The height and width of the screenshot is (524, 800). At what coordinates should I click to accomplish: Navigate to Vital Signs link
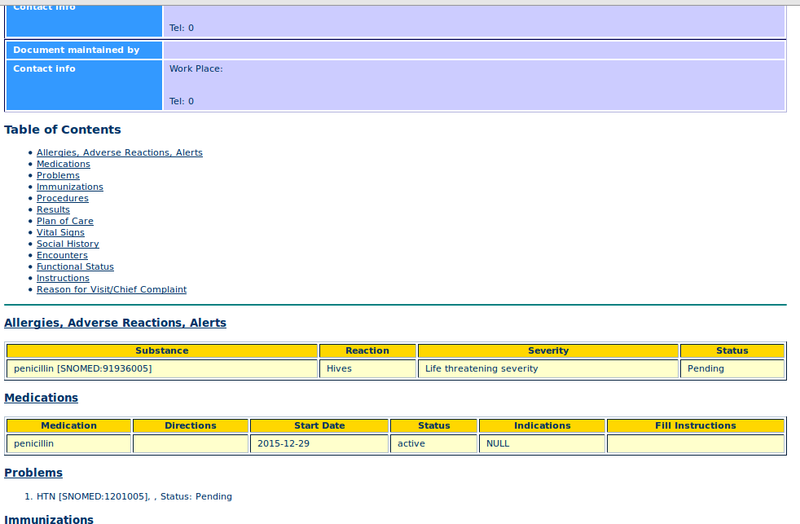60,233
